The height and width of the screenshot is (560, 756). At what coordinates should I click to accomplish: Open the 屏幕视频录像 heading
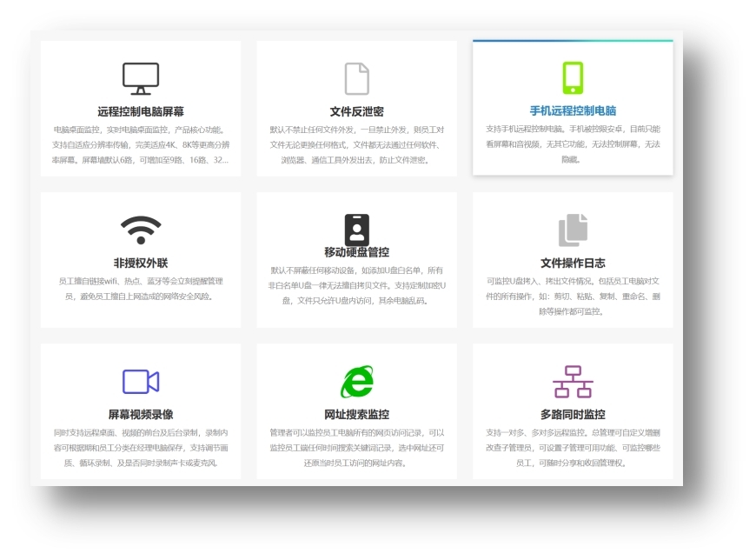point(141,414)
